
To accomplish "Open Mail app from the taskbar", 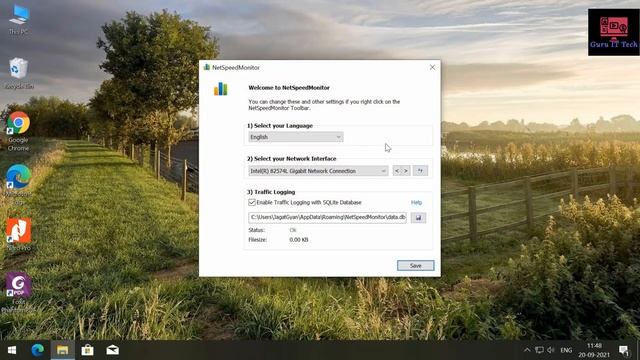I will (113, 350).
